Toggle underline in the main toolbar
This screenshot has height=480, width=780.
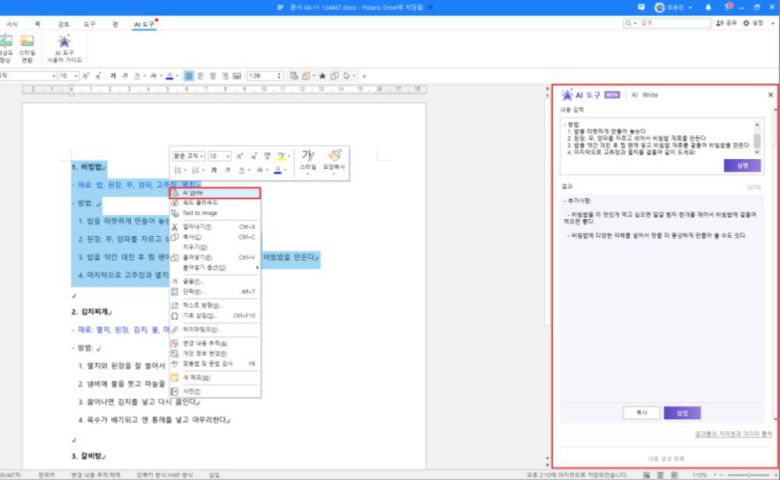coord(138,76)
